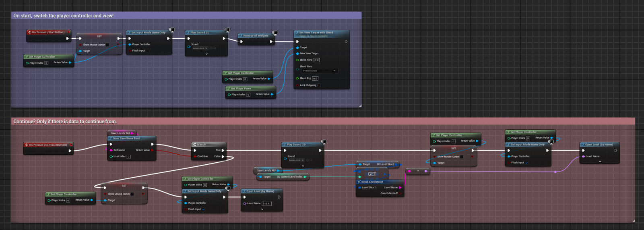
Task: Click the delegate pin on On Pressed (StartButton)
Action: tap(69, 32)
